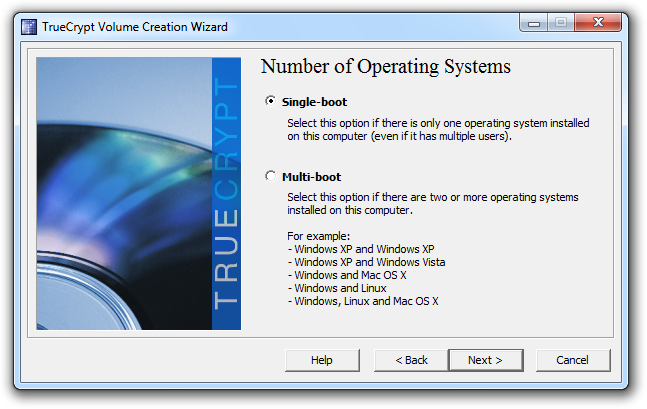The image size is (647, 409).
Task: Click the 'Windows, Linux and Mac OS X' line
Action: tap(363, 301)
